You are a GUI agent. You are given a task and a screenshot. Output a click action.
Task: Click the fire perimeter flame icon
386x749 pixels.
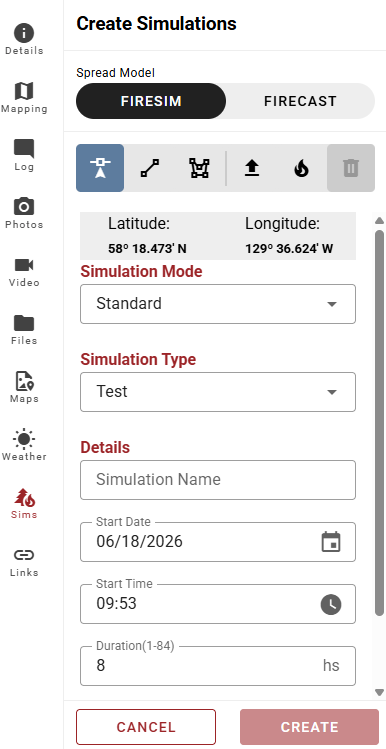click(301, 168)
